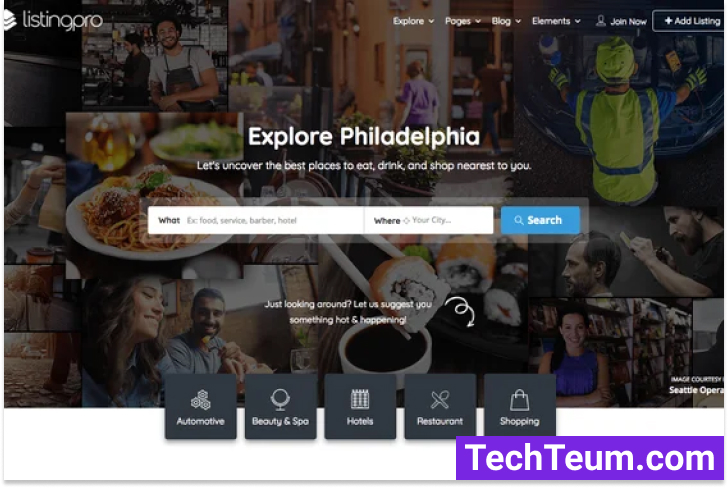Click the Add Listing button
Viewport: 728px width, 488px height.
690,21
